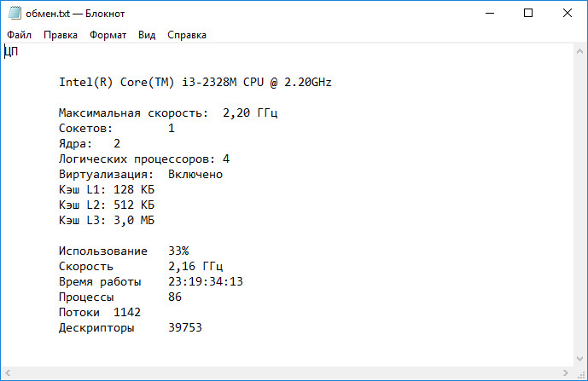The image size is (588, 381).
Task: Click the 'Дескрипторы' label
Action: 96,328
